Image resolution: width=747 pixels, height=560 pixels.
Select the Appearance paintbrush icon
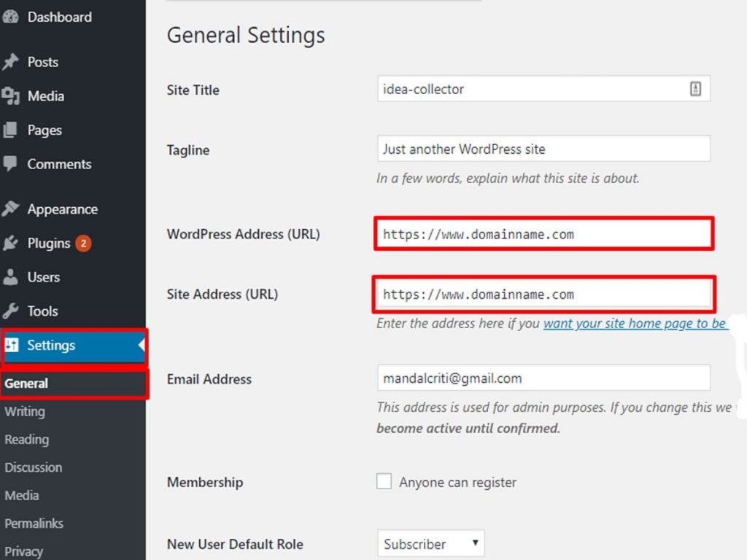pos(13,209)
